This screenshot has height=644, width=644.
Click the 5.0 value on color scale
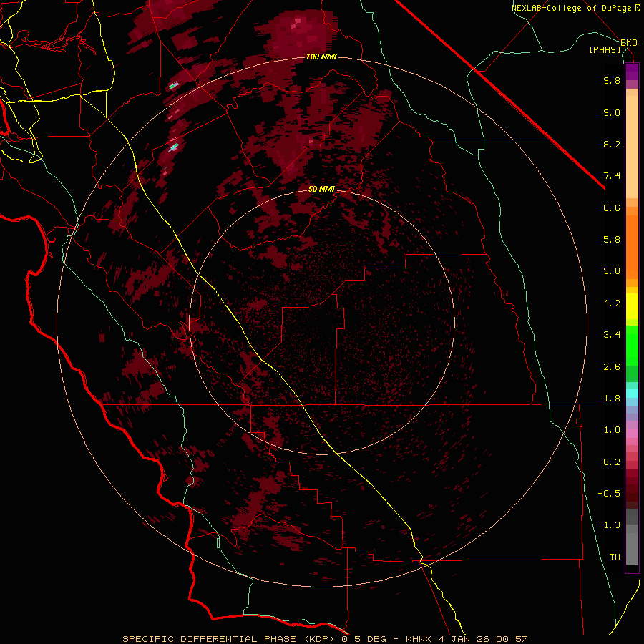click(612, 271)
